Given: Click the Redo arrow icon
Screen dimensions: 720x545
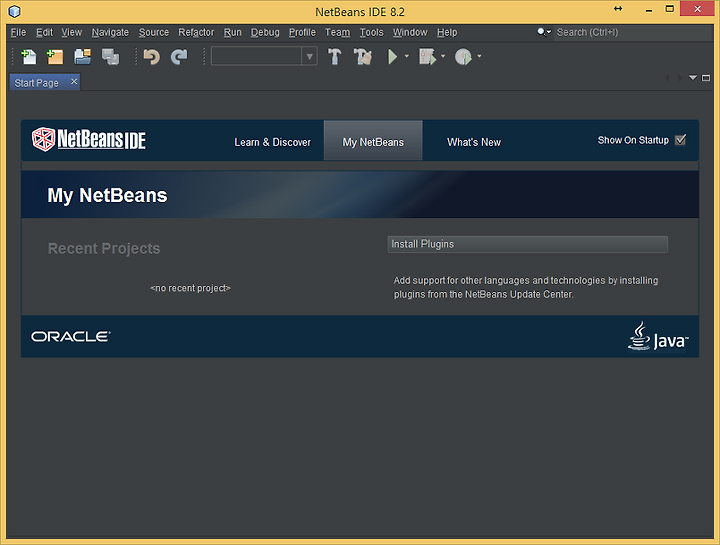Looking at the screenshot, I should coord(179,56).
